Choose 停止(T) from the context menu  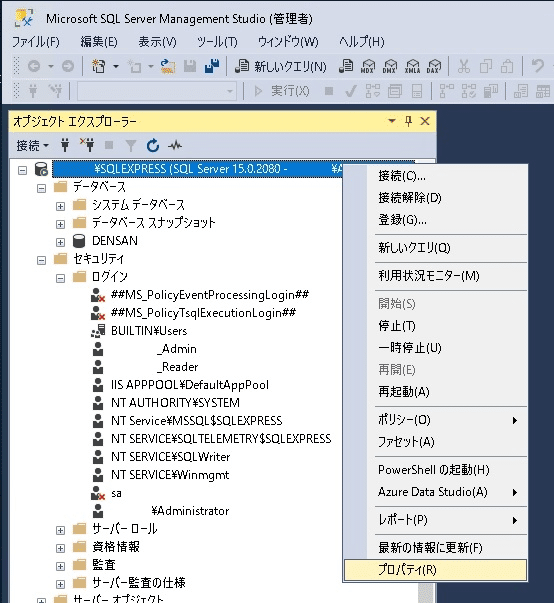pos(435,326)
